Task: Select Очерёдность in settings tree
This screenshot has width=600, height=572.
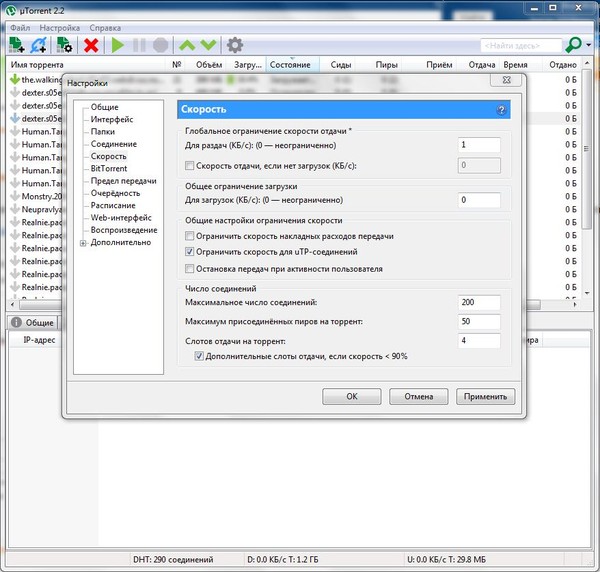Action: 115,193
